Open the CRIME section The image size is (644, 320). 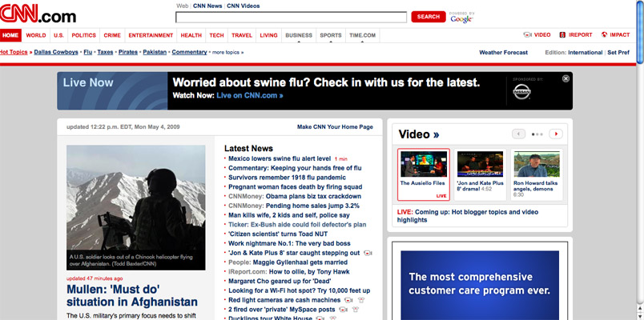[x=112, y=35]
